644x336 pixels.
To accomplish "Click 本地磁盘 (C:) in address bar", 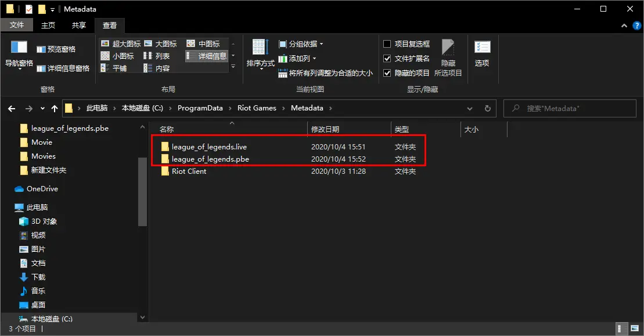I will pyautogui.click(x=142, y=108).
